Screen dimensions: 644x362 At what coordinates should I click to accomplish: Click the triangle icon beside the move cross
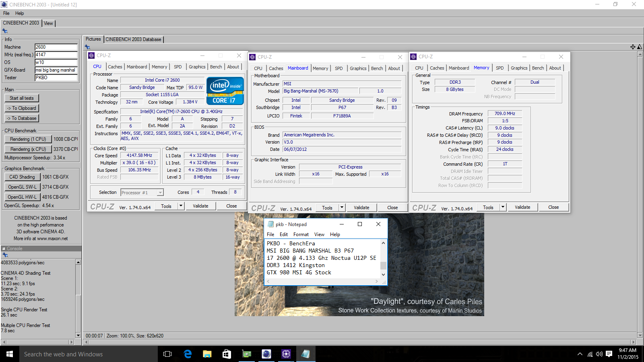pyautogui.click(x=640, y=47)
